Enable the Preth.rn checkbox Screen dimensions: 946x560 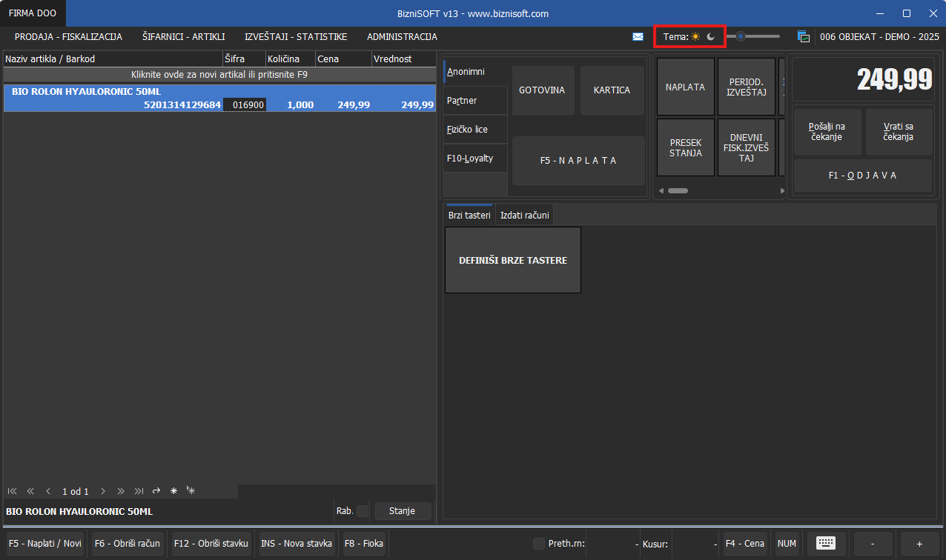539,544
